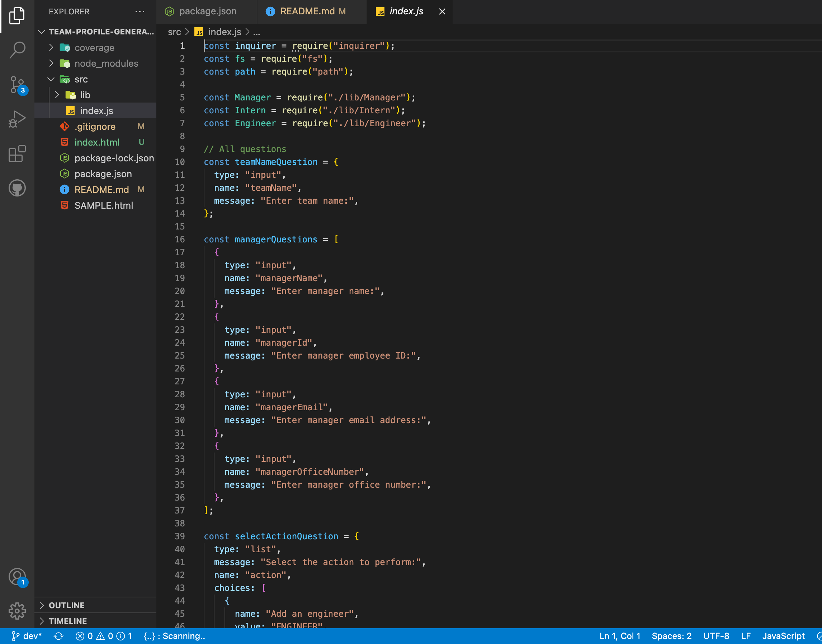Change file encoding UTF-8
This screenshot has width=822, height=644.
pyautogui.click(x=716, y=636)
